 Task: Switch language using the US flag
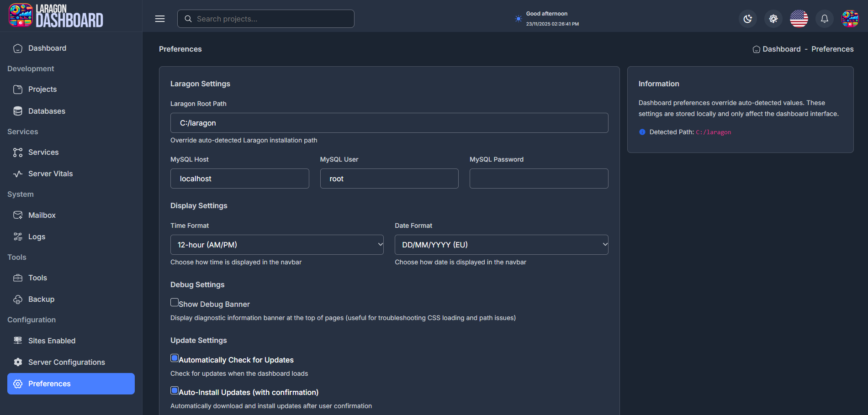[x=799, y=19]
